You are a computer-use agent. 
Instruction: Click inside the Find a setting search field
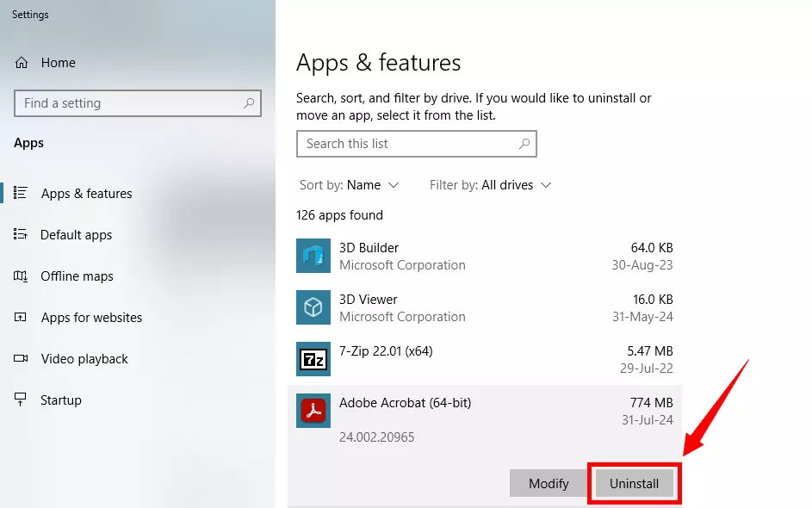[129, 102]
